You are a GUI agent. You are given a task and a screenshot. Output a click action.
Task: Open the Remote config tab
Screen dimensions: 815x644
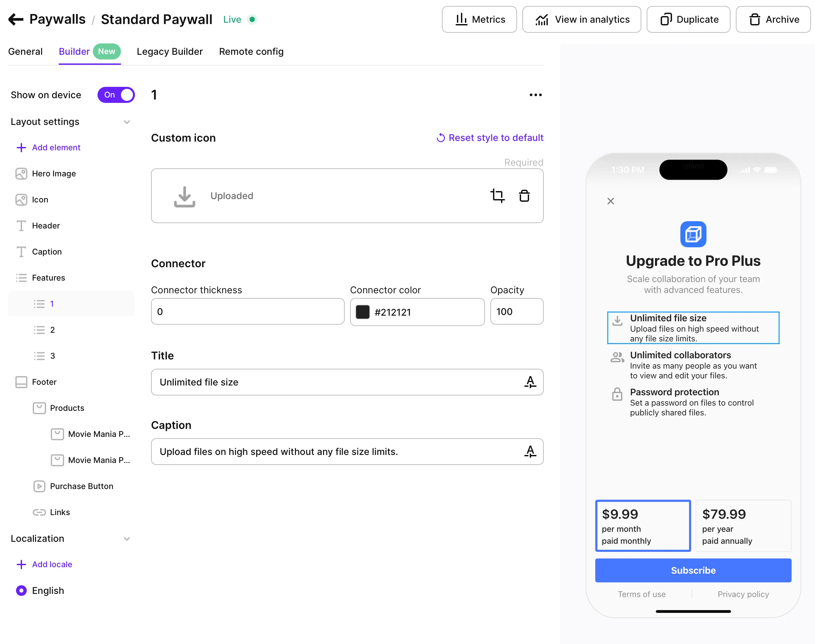(x=251, y=52)
